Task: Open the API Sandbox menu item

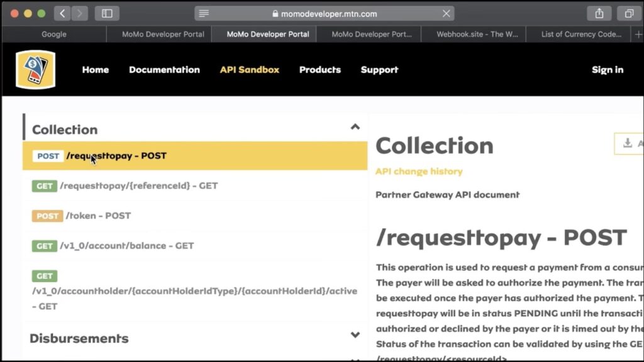Action: pyautogui.click(x=249, y=70)
